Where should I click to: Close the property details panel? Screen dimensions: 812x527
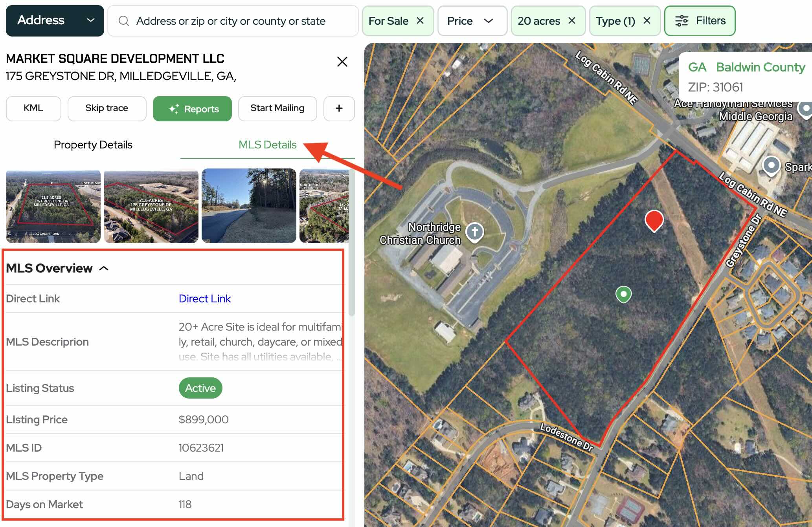[342, 62]
